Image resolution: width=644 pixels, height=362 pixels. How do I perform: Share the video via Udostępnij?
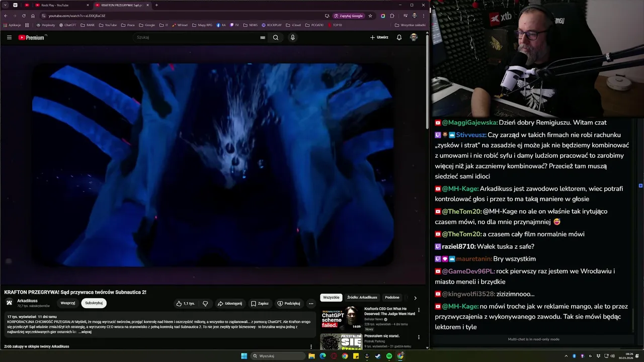click(x=230, y=303)
